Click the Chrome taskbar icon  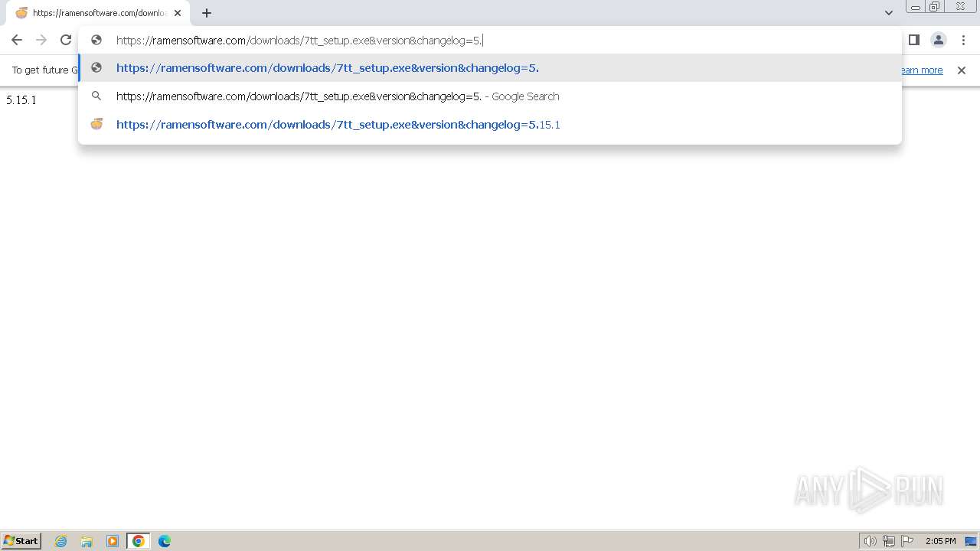point(139,541)
